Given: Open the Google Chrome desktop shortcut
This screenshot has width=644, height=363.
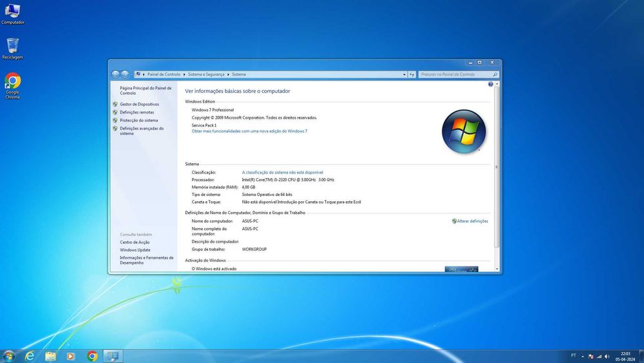Looking at the screenshot, I should 12,86.
